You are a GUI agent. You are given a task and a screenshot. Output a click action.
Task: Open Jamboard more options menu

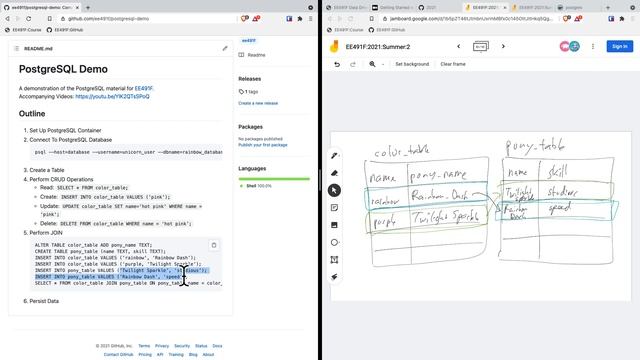click(593, 47)
